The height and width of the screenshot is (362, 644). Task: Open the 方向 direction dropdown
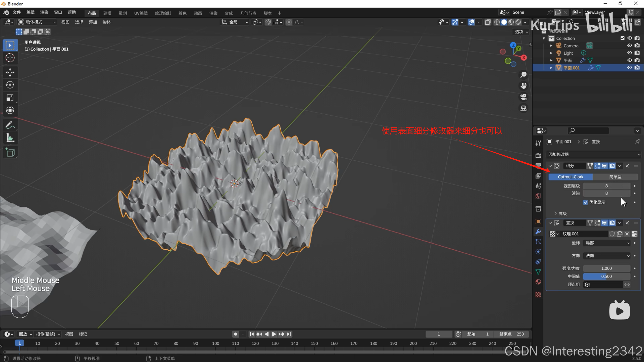click(x=607, y=256)
